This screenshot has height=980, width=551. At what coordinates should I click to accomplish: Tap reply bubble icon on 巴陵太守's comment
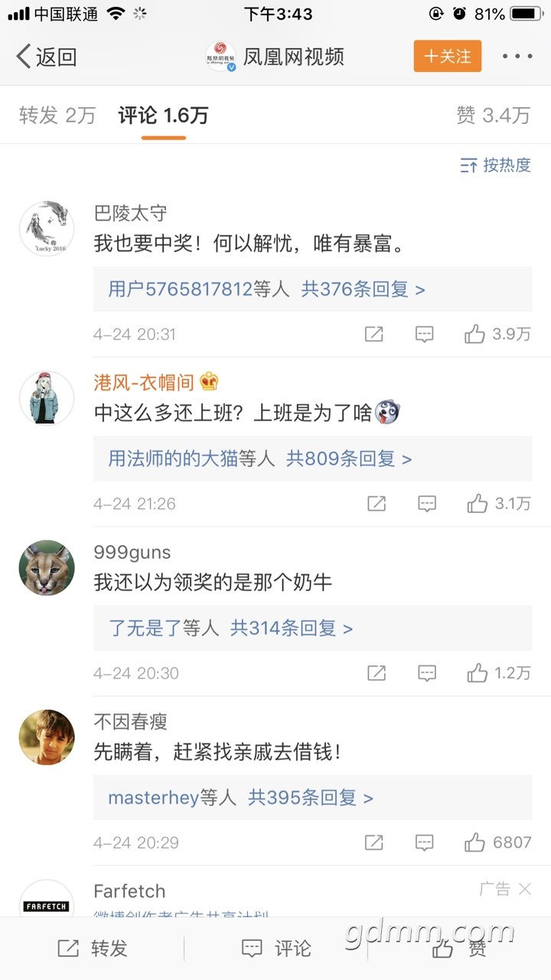point(424,334)
